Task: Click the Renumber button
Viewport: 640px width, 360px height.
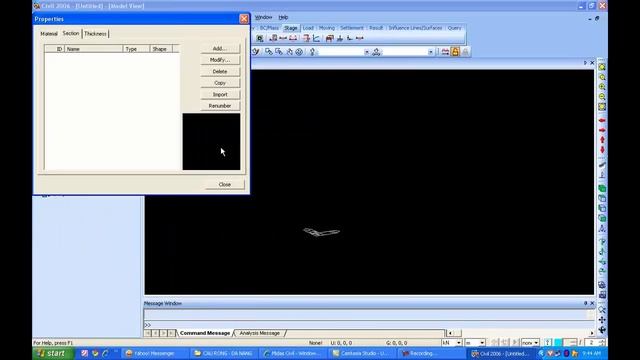Action: click(220, 106)
